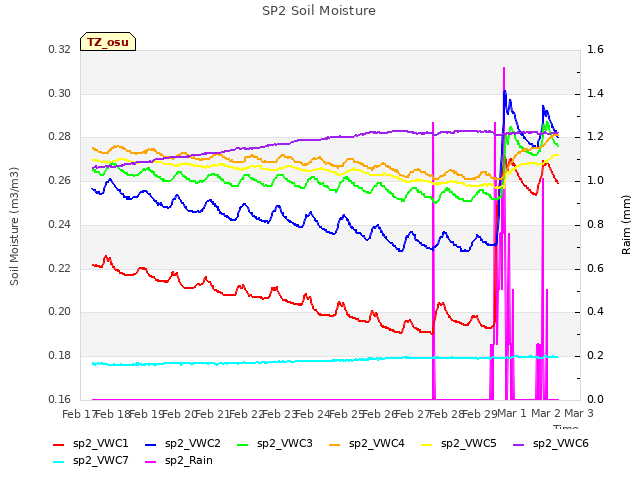Click the 1.6 right axis tick value
Image resolution: width=640 pixels, height=480 pixels.
click(x=595, y=50)
